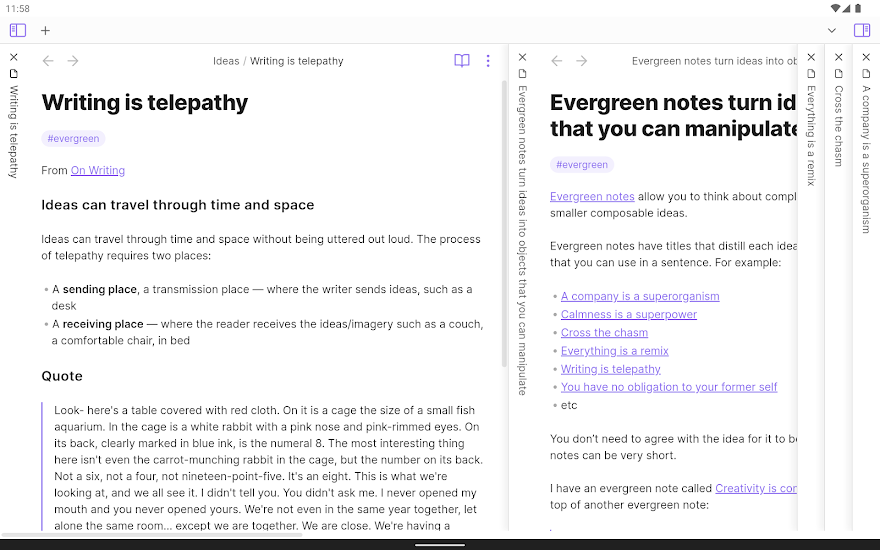Go back in Evergreen notes pane
Screen dimensions: 880x550
pyautogui.click(x=557, y=61)
